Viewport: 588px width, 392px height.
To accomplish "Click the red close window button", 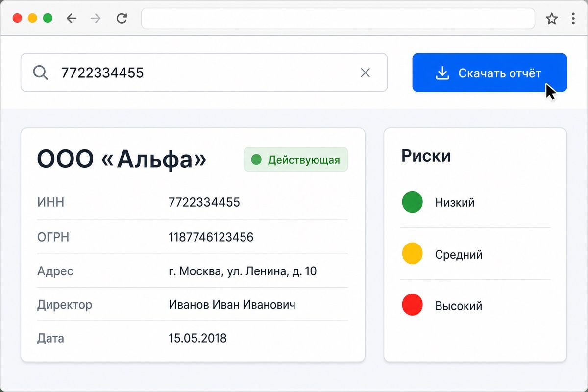I will (x=17, y=18).
